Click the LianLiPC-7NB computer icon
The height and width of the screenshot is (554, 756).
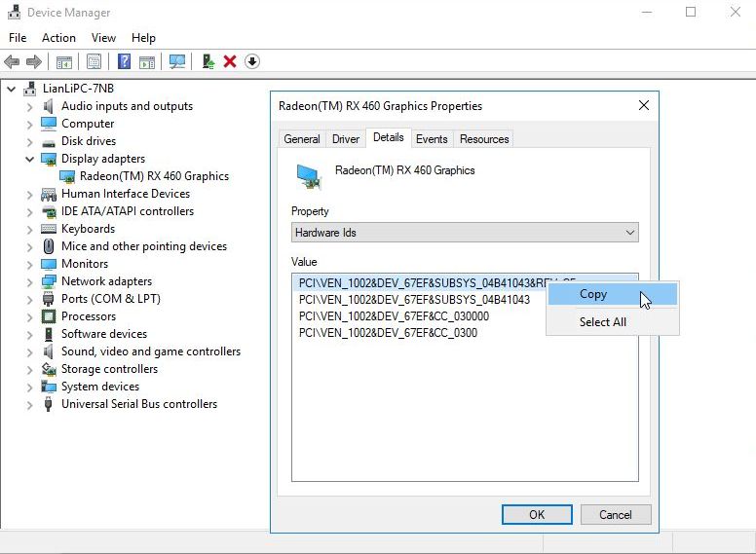pos(30,89)
